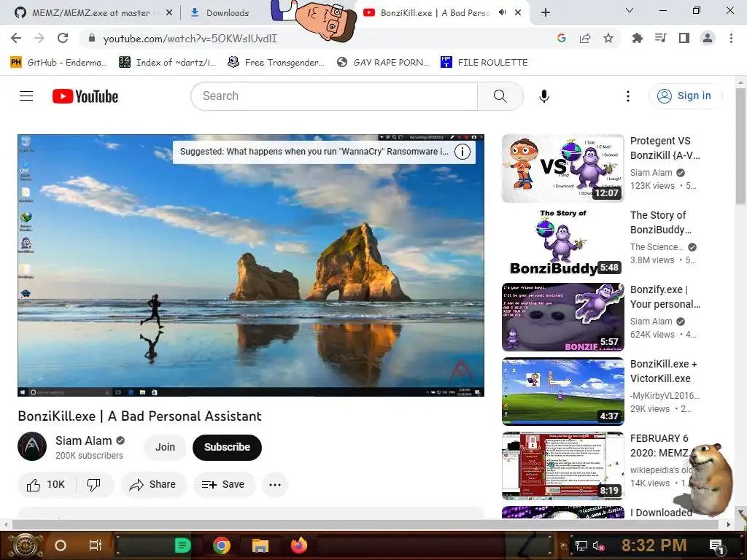Open the Extensions puzzle icon
The image size is (747, 560).
[638, 38]
